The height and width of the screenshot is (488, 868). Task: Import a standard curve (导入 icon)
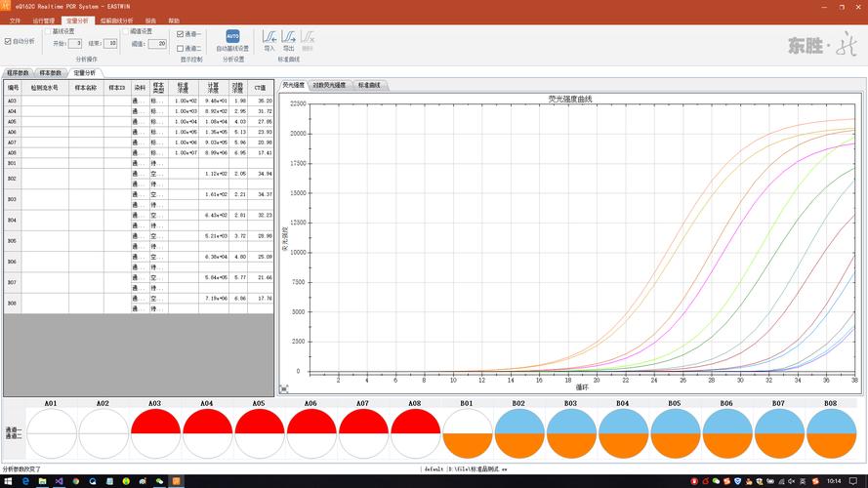pos(269,37)
